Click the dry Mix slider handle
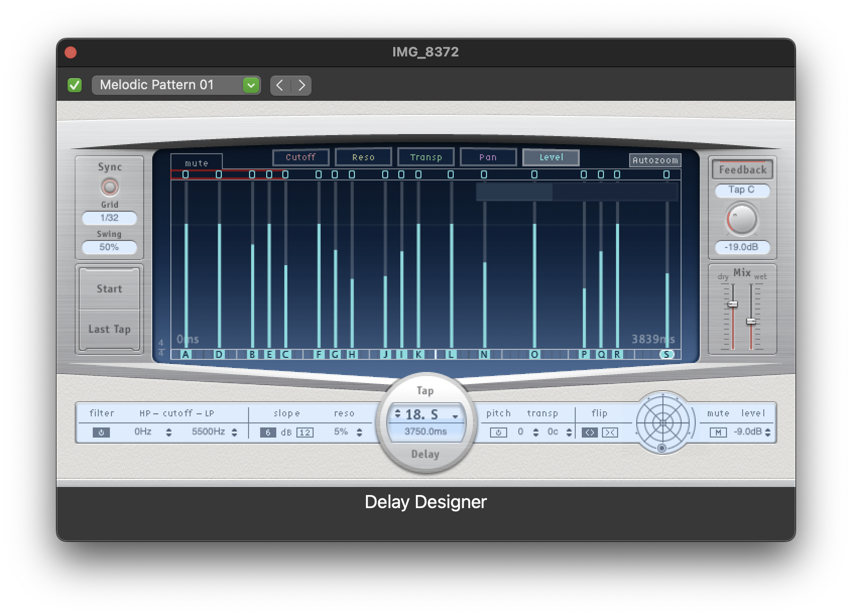Image resolution: width=852 pixels, height=616 pixels. click(733, 304)
